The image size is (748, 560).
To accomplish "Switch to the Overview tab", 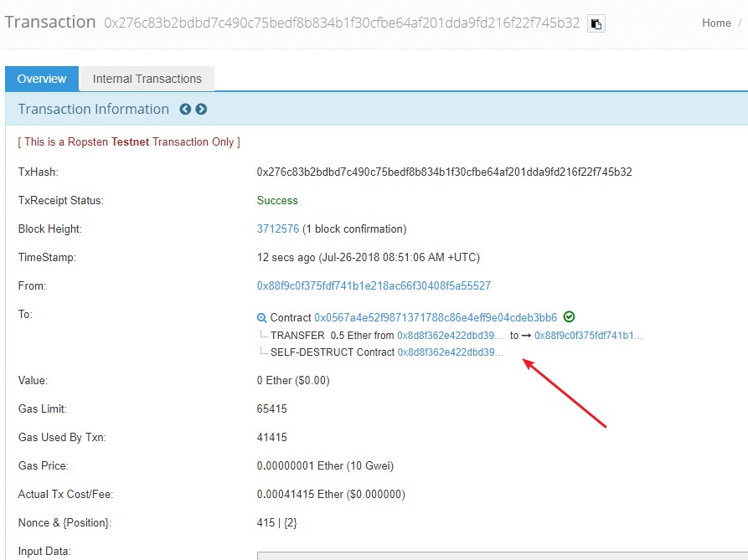I will pos(42,79).
